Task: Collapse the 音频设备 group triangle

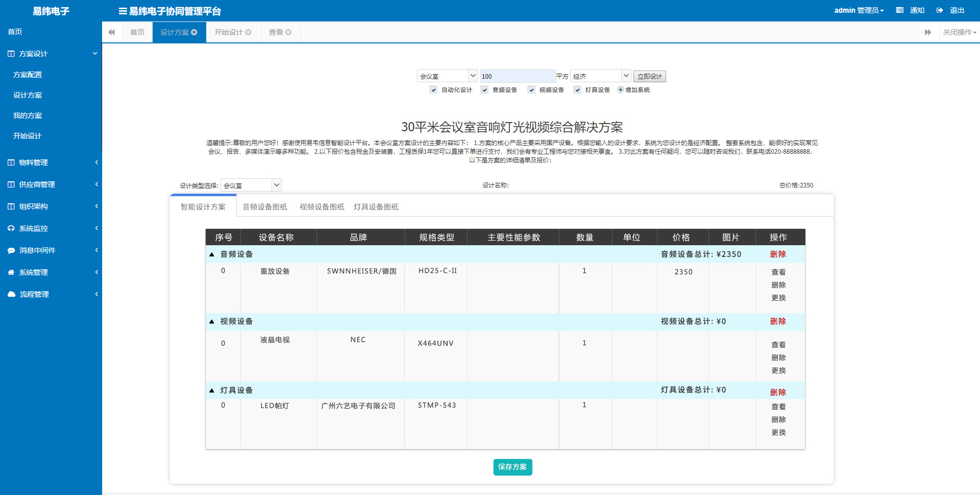Action: (x=212, y=254)
